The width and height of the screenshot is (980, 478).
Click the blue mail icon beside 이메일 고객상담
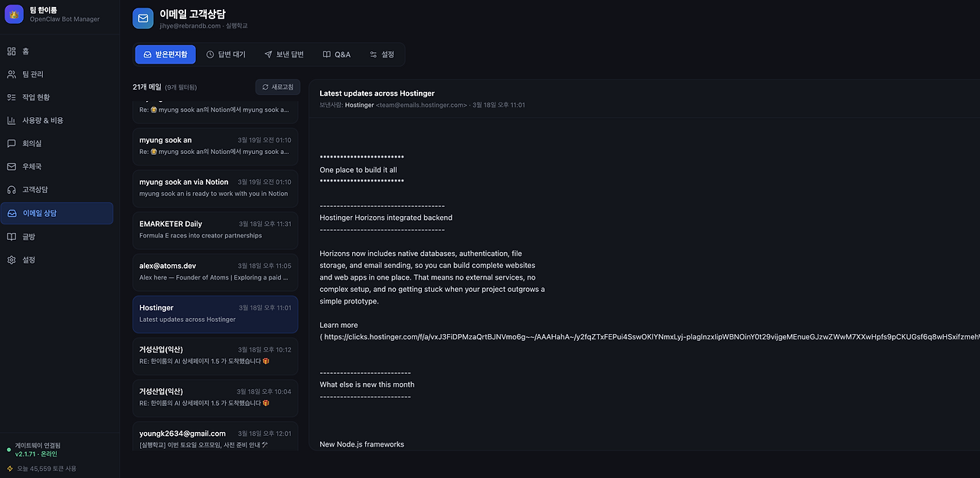[143, 18]
